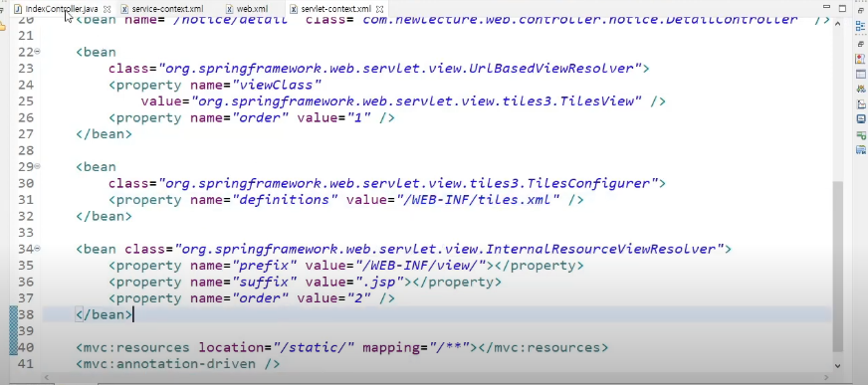Click the "/**" mapping value
The image size is (868, 385).
(448, 348)
